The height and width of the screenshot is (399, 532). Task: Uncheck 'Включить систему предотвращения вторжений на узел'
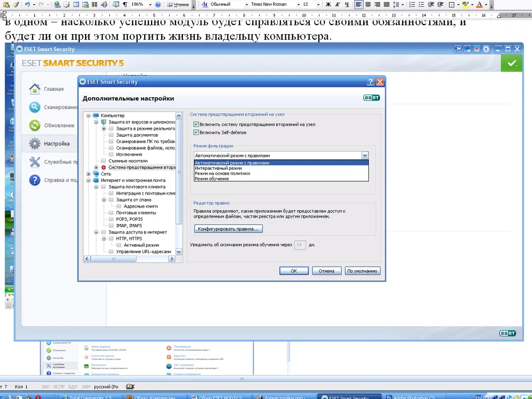(x=196, y=124)
